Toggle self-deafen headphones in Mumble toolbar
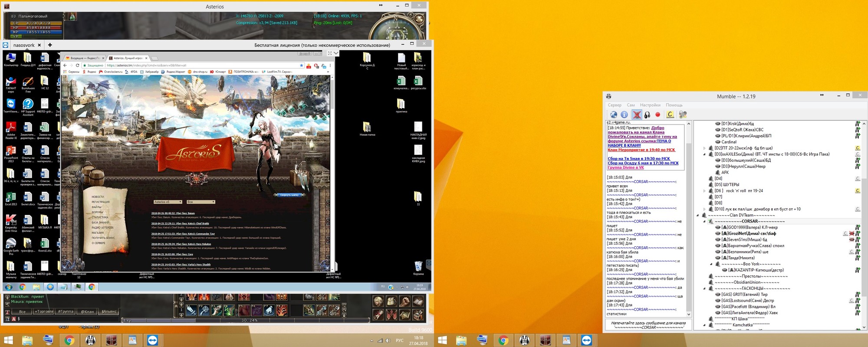 click(x=647, y=115)
